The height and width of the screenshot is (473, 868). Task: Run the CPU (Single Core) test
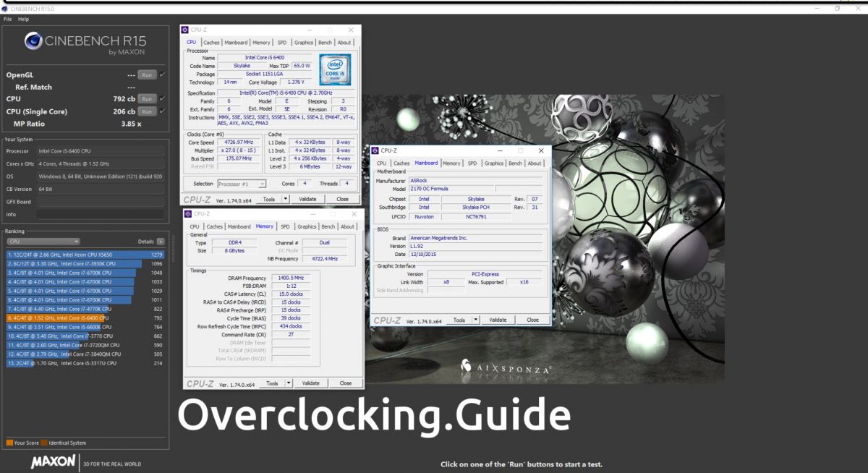tap(147, 111)
